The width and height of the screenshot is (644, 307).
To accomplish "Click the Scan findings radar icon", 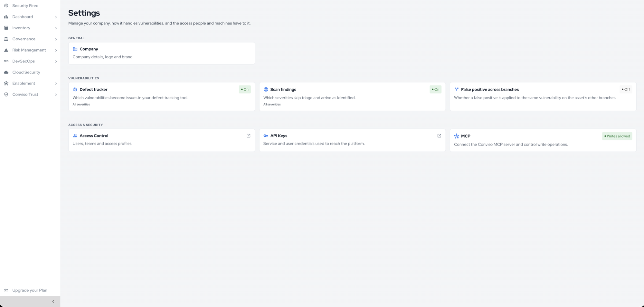I will pos(266,89).
